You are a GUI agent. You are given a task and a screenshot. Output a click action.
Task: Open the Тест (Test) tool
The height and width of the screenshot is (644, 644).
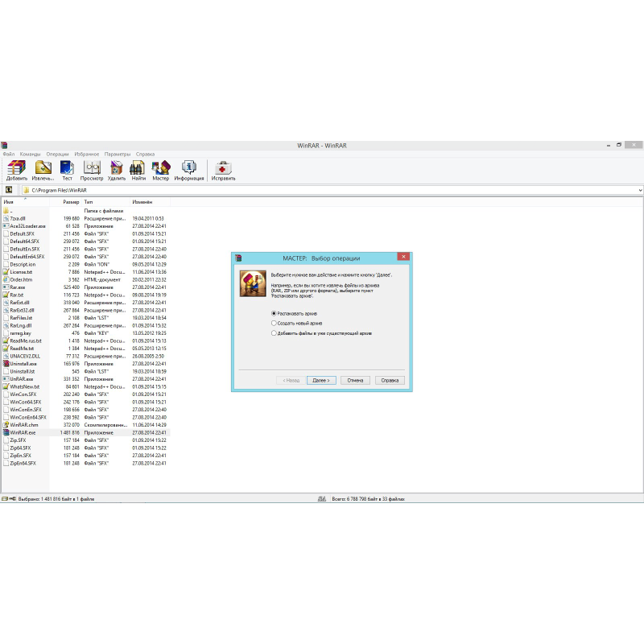click(67, 167)
